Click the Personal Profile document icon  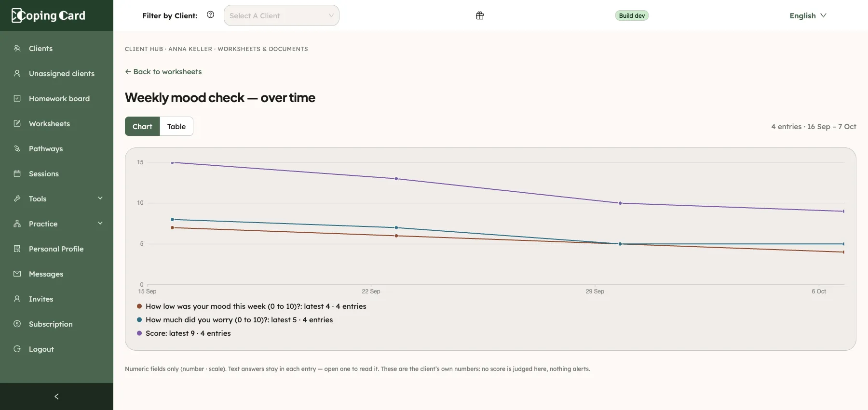click(x=17, y=249)
